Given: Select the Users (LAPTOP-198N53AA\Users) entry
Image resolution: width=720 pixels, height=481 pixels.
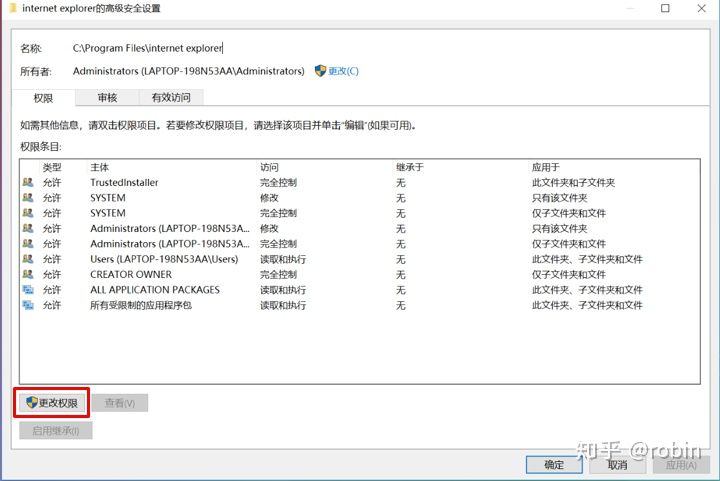Looking at the screenshot, I should pos(360,259).
